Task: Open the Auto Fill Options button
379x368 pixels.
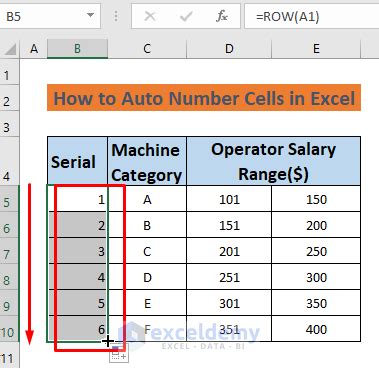Action: (119, 353)
